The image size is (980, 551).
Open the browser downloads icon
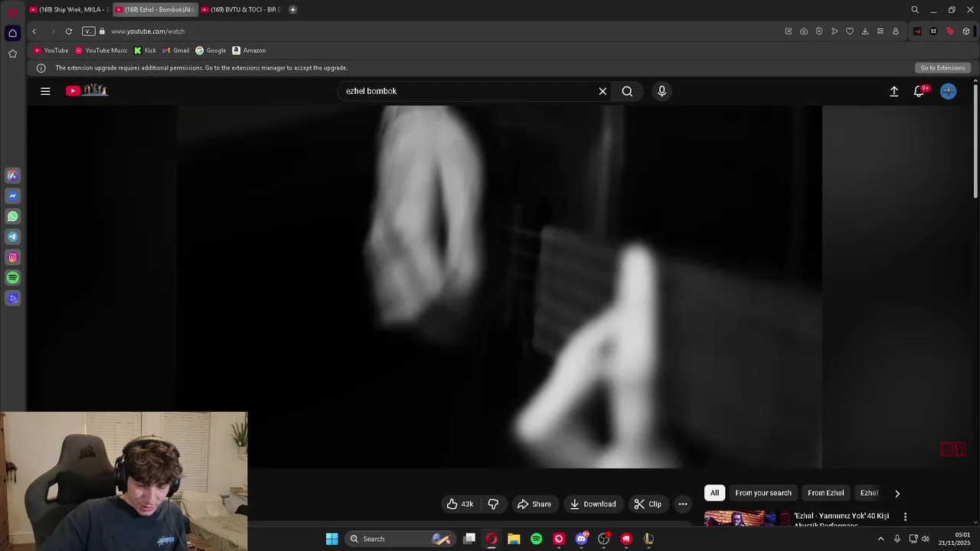point(865,31)
